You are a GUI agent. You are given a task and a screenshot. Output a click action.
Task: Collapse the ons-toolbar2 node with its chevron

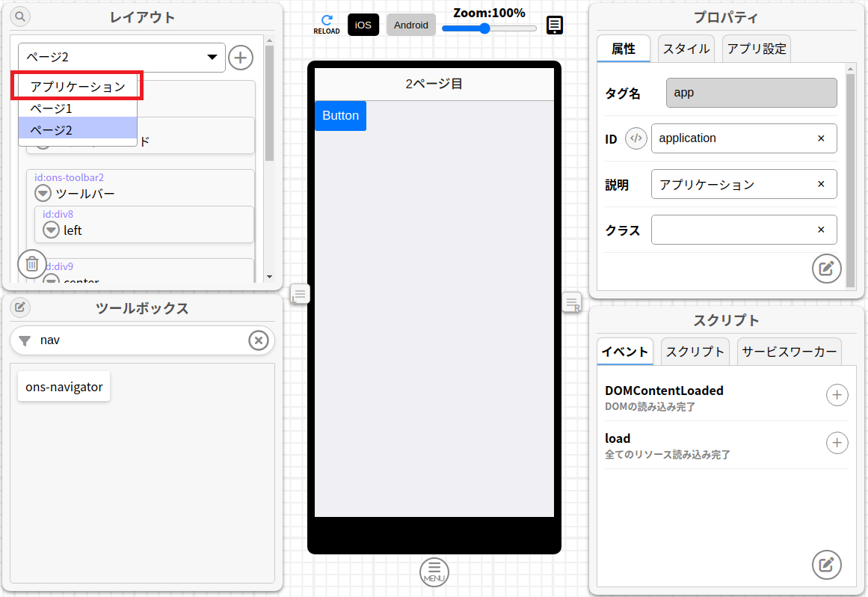coord(43,192)
